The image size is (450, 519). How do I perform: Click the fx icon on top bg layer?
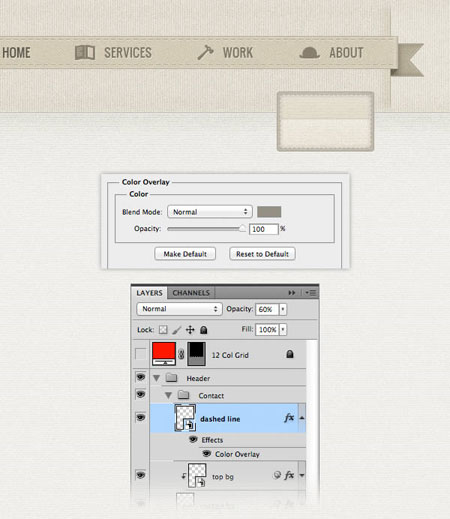coord(289,475)
